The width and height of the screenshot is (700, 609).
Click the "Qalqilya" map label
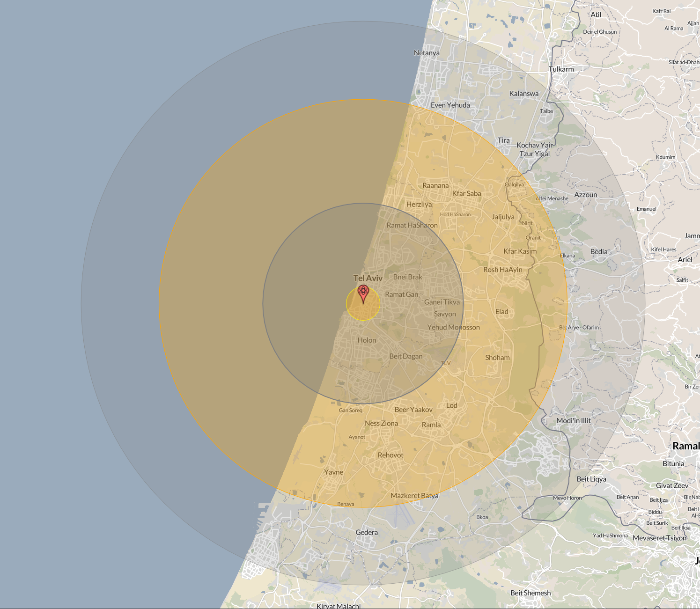514,184
